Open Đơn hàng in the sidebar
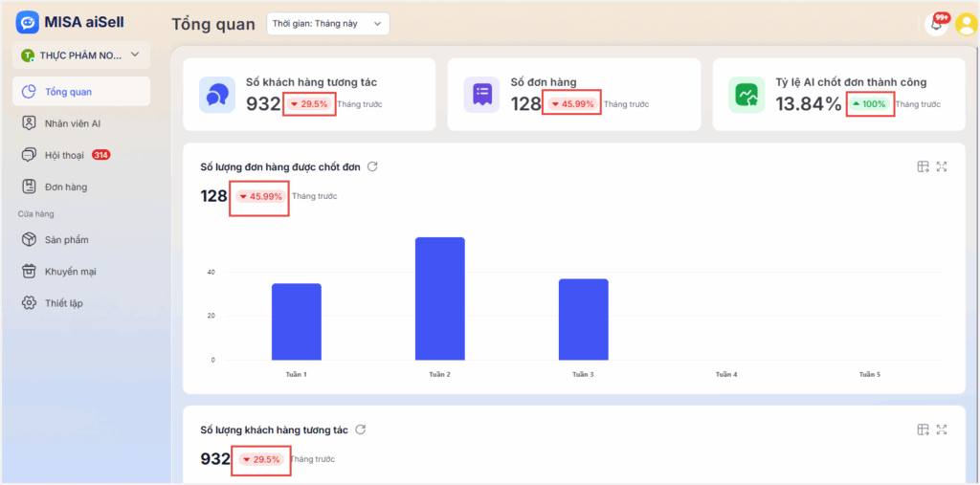 click(x=65, y=187)
